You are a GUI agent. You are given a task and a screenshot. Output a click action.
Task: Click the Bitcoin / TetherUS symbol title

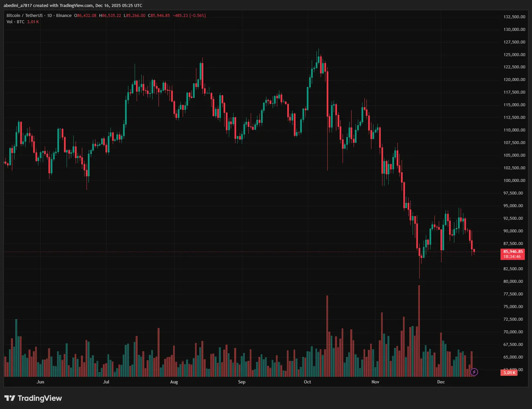(x=25, y=16)
